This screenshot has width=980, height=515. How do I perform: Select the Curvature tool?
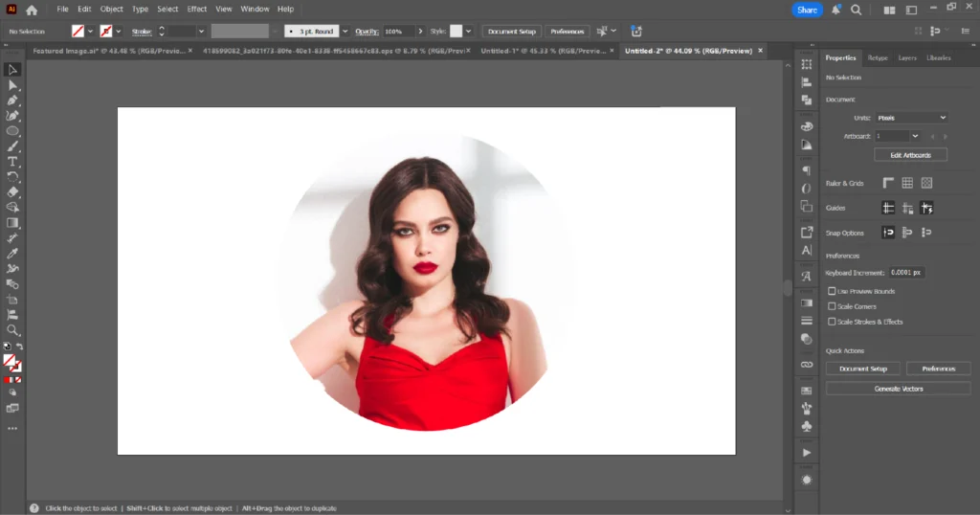(x=11, y=116)
